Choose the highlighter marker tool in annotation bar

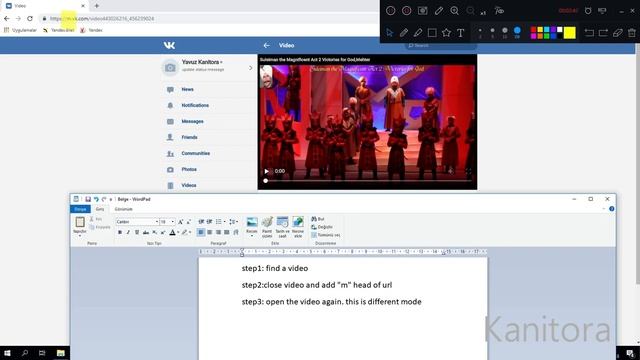pyautogui.click(x=418, y=33)
